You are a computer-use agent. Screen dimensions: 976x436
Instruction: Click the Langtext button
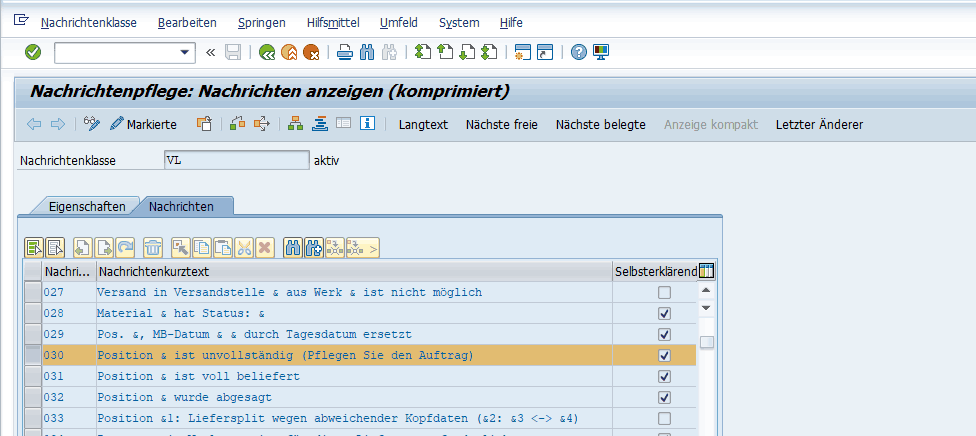(423, 124)
